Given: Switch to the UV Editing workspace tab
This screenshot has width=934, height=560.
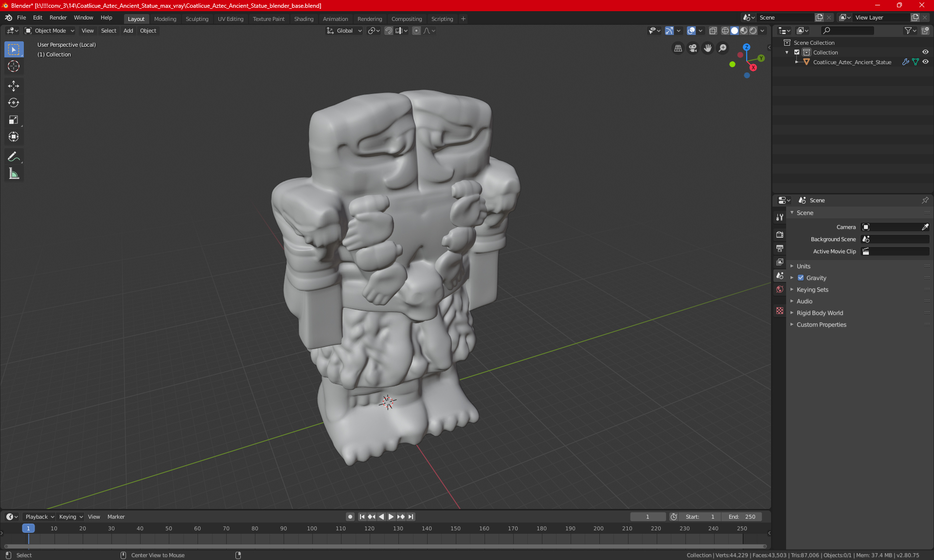Looking at the screenshot, I should (x=231, y=19).
